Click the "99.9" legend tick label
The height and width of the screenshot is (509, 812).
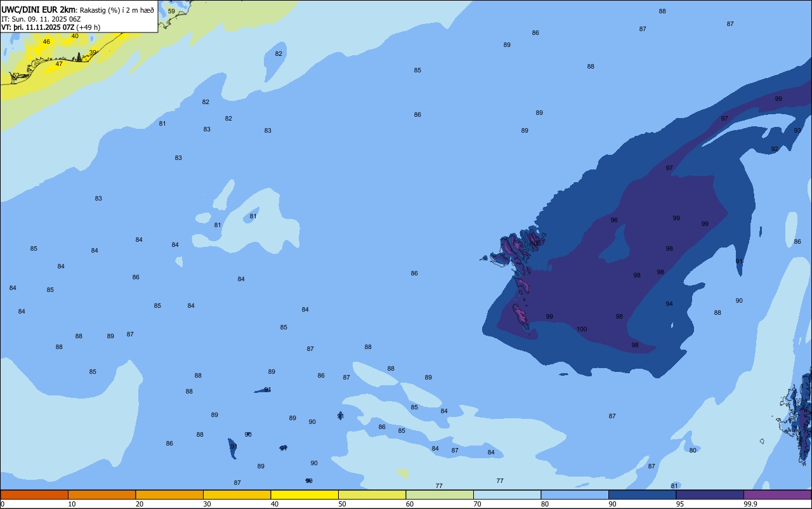click(x=750, y=504)
